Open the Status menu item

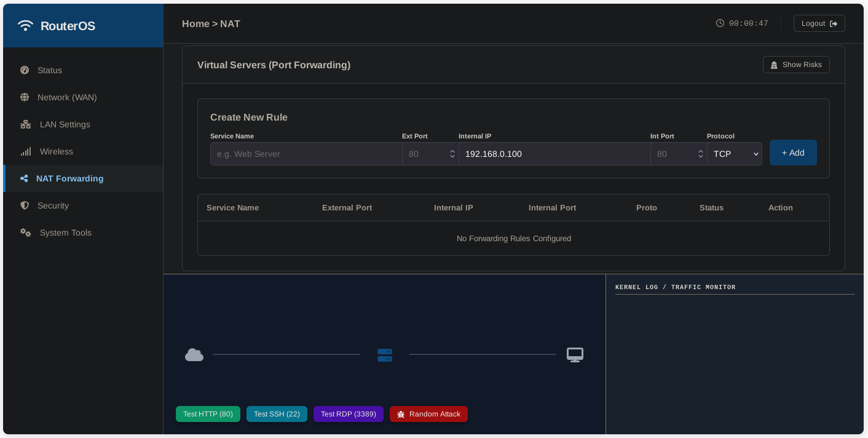83,70
